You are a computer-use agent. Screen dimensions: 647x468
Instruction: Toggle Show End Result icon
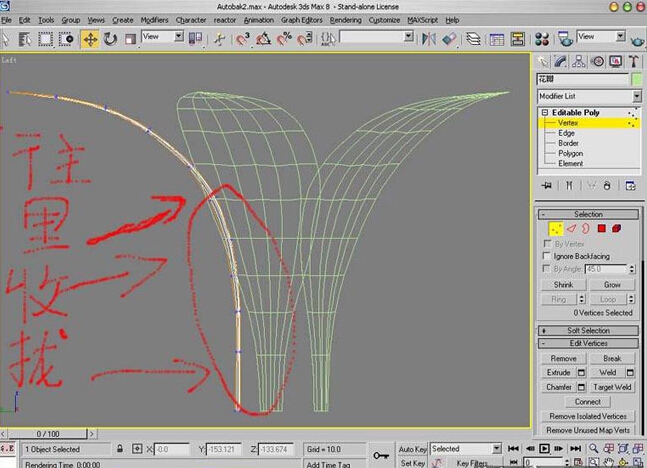tap(569, 186)
